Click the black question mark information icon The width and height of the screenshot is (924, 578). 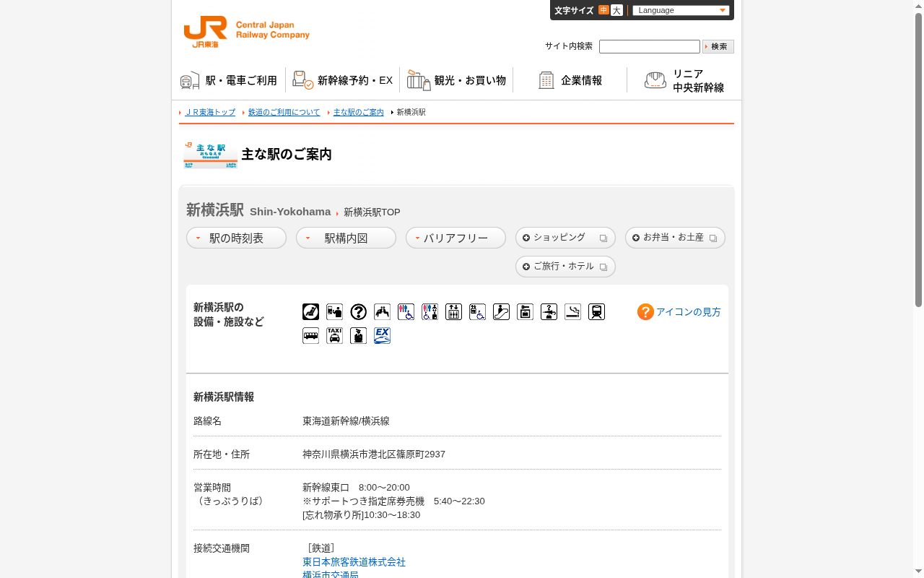[x=358, y=312]
